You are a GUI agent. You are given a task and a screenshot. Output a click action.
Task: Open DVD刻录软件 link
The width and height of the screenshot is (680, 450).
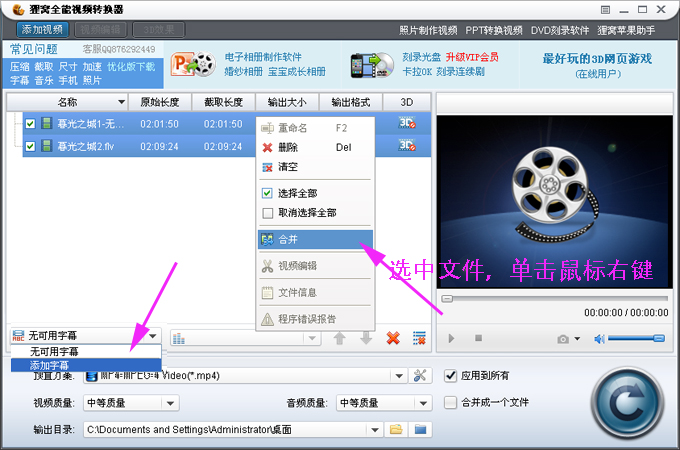coord(560,30)
